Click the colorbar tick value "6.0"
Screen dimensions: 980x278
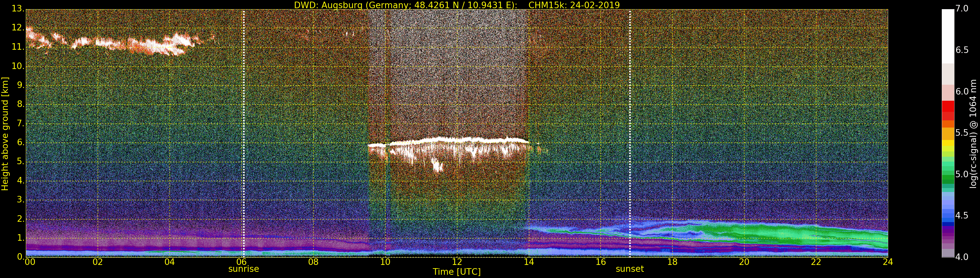pos(962,91)
